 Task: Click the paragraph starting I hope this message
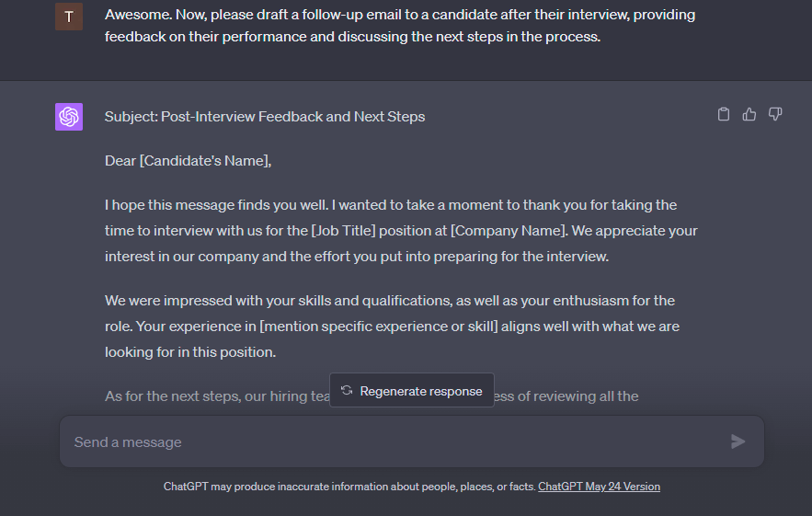(x=401, y=231)
